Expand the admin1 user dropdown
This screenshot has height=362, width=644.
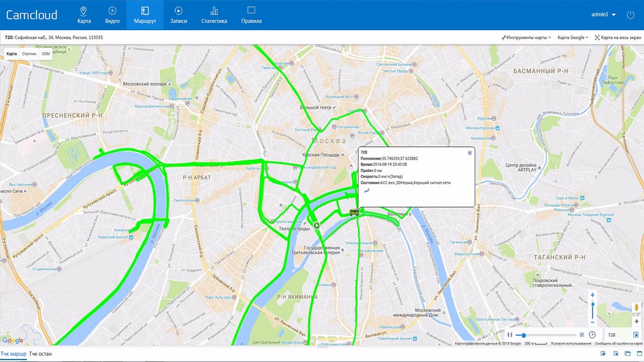[x=603, y=14]
